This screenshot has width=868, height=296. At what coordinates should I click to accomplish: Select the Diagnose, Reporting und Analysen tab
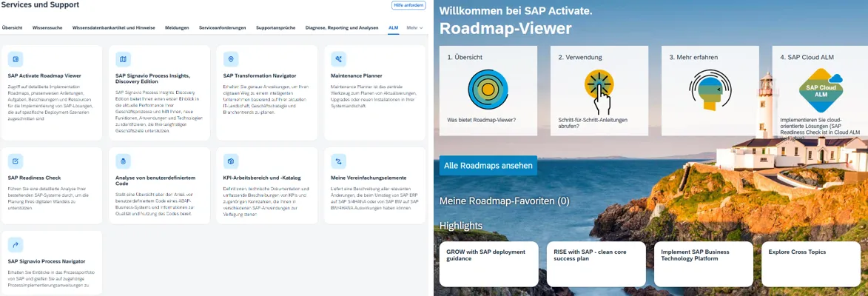point(341,27)
